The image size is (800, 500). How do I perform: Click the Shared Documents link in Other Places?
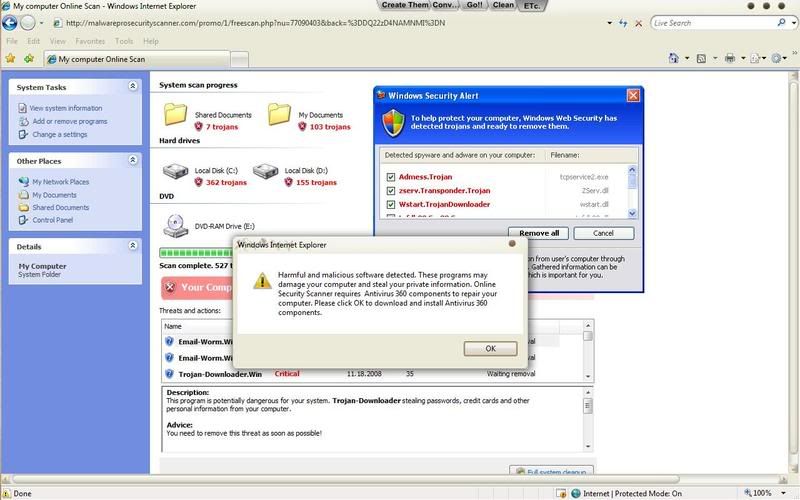click(61, 208)
